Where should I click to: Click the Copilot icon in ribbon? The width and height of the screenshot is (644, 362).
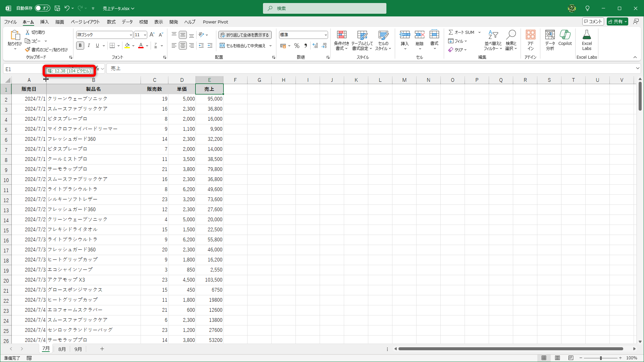565,35
